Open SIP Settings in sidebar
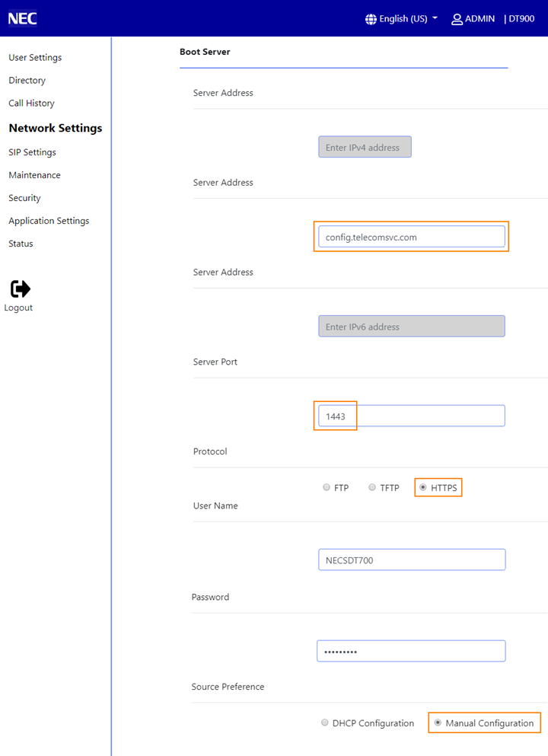Viewport: 548px width, 756px height. pos(32,152)
